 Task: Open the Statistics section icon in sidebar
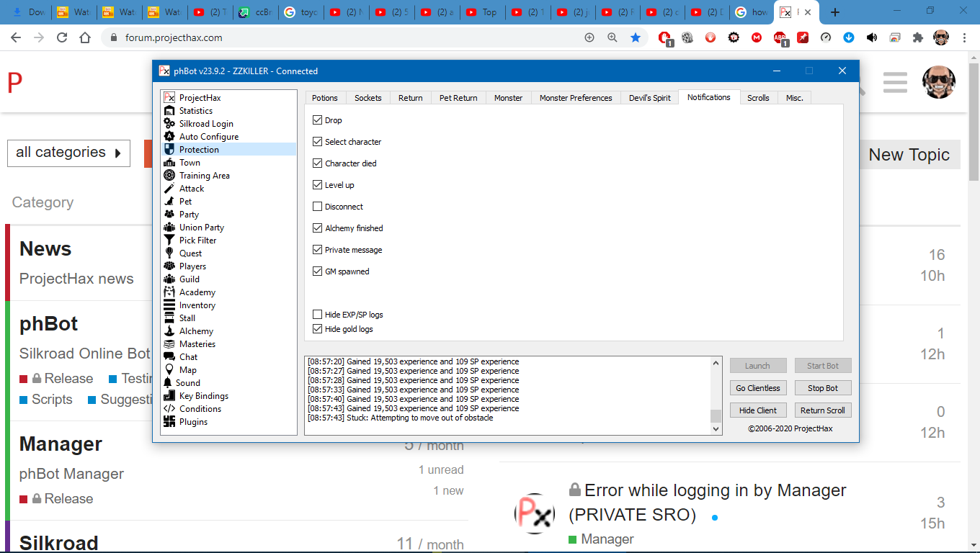169,111
